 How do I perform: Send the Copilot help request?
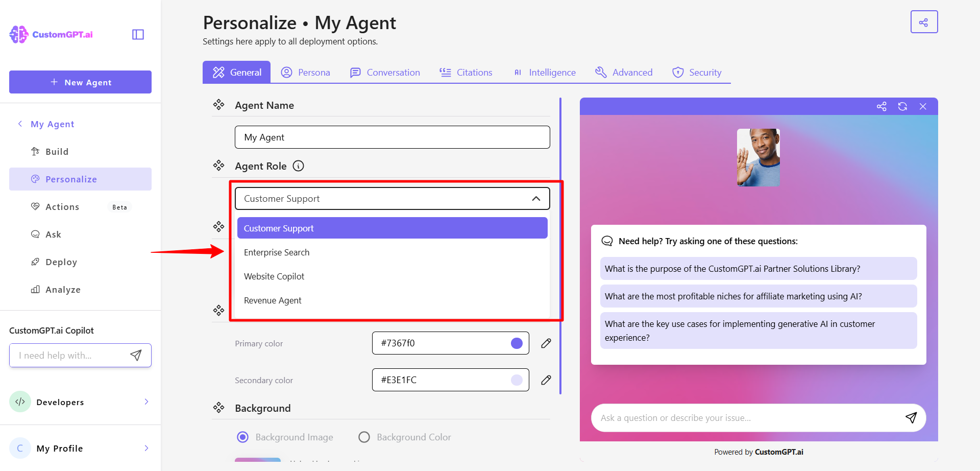(x=136, y=356)
